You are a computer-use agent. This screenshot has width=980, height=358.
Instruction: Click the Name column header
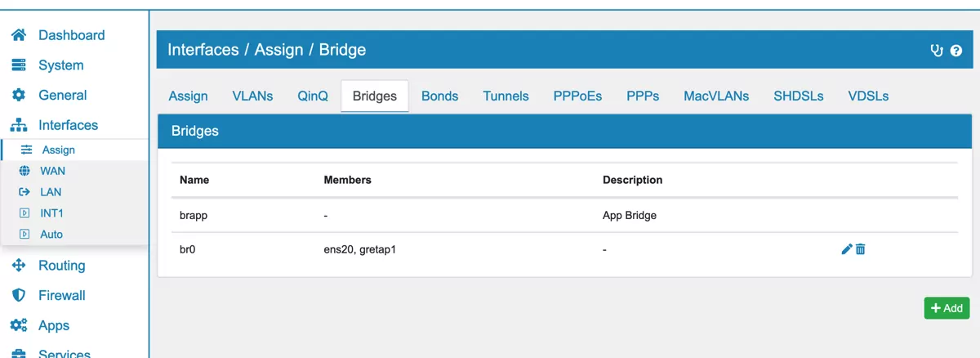click(194, 180)
